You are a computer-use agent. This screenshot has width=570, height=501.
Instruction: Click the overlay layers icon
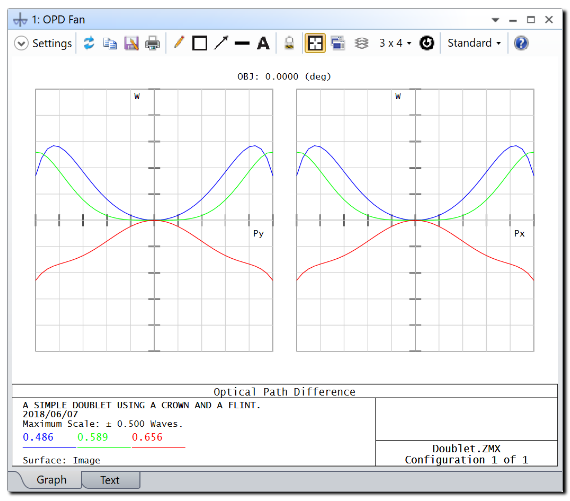point(361,43)
